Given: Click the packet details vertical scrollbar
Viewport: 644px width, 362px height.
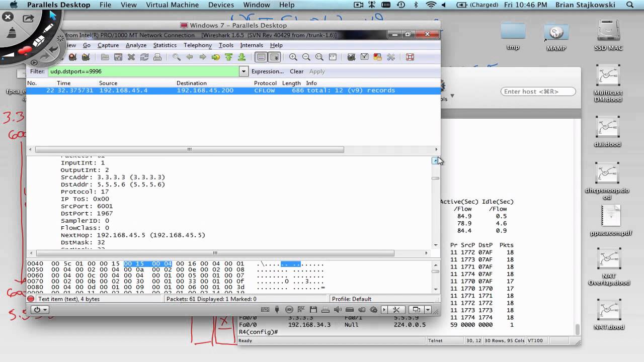Looking at the screenshot, I should 436,178.
